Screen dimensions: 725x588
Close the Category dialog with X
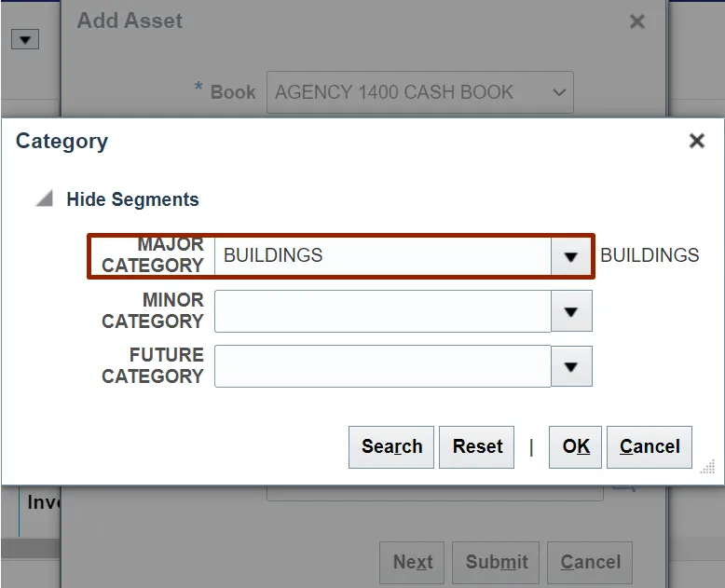pos(696,142)
